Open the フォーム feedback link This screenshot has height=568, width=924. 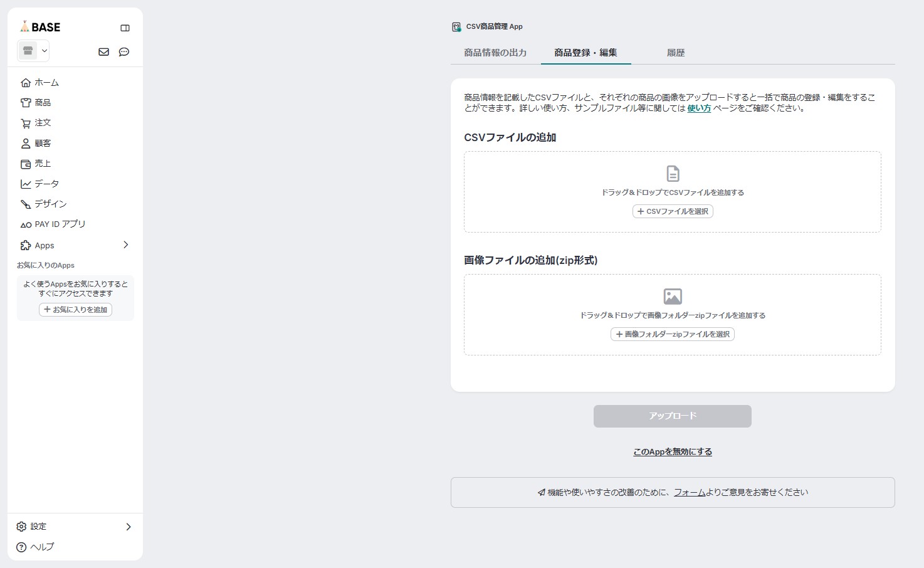click(x=690, y=492)
